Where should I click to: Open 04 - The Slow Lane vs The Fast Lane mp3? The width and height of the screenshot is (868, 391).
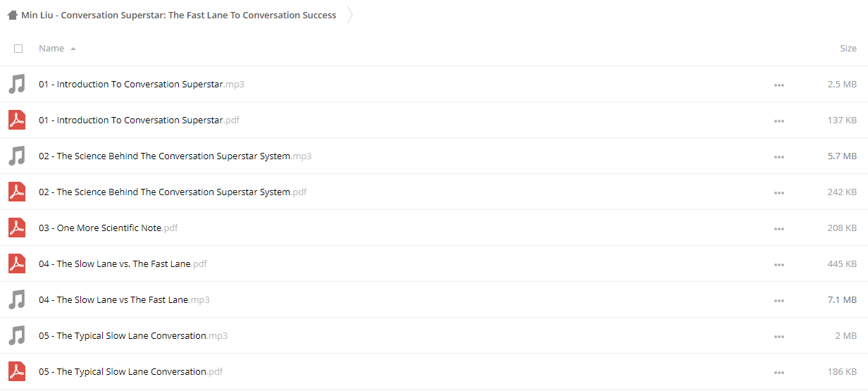(124, 300)
